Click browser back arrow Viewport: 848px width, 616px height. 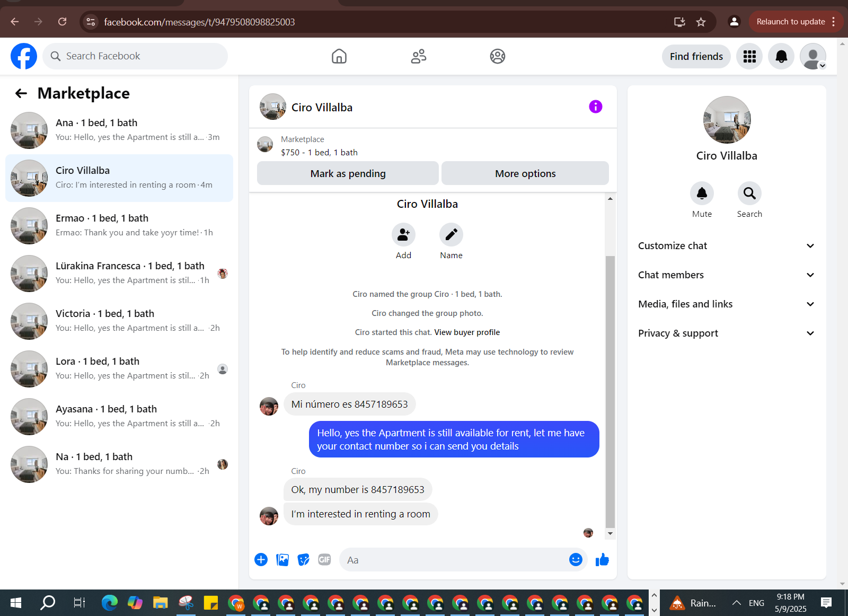pyautogui.click(x=15, y=22)
